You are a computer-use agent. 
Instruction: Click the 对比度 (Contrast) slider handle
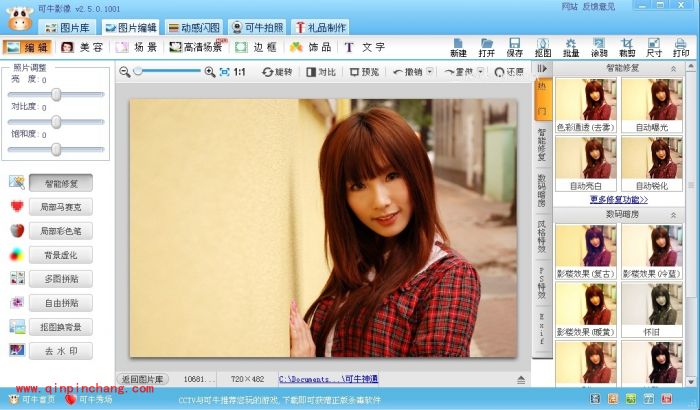(x=56, y=114)
